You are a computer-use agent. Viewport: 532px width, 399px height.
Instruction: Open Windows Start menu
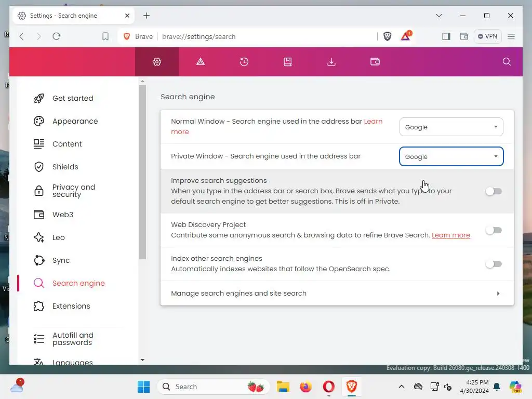click(x=143, y=387)
